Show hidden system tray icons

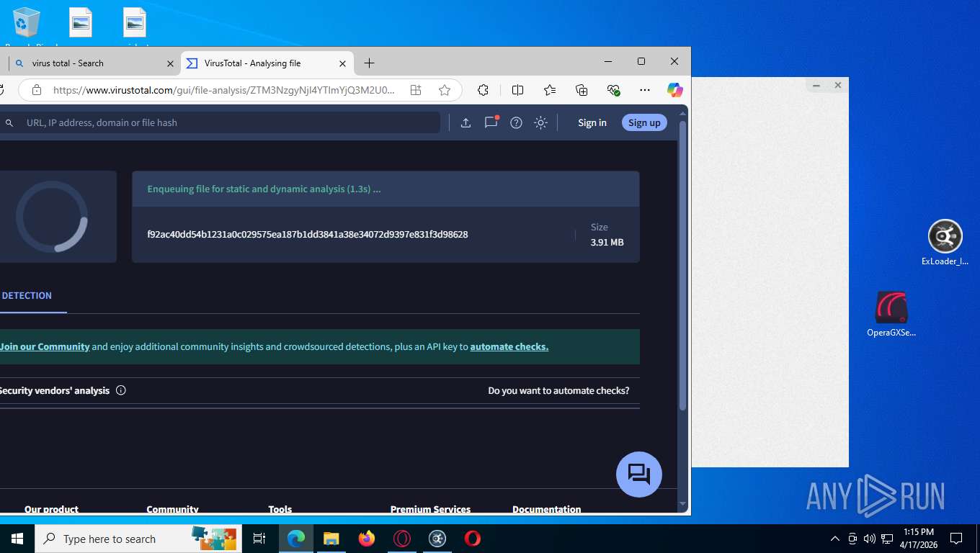(835, 539)
